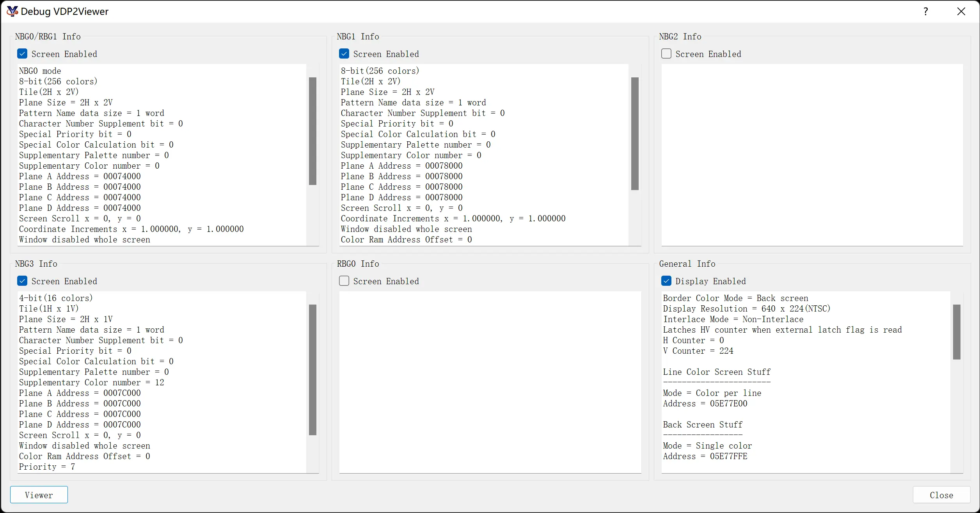The image size is (980, 513).
Task: Click the NBG0/RBG1 info scrollbar thumb
Action: 312,131
